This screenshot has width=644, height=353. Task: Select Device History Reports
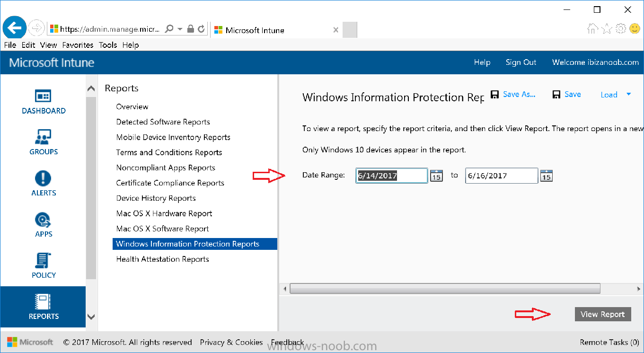[x=156, y=198]
